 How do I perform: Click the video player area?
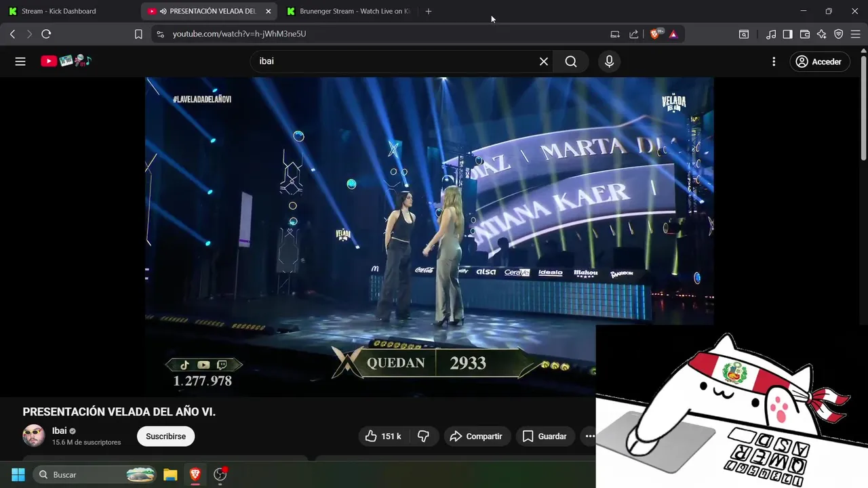pos(429,237)
